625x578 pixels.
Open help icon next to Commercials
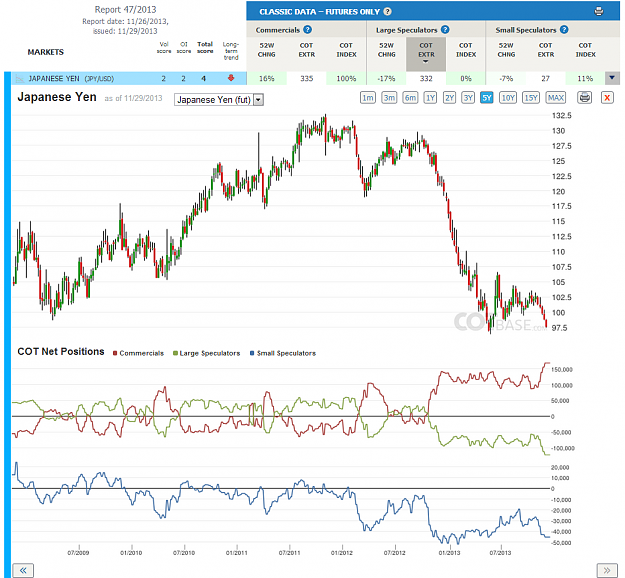tap(307, 29)
